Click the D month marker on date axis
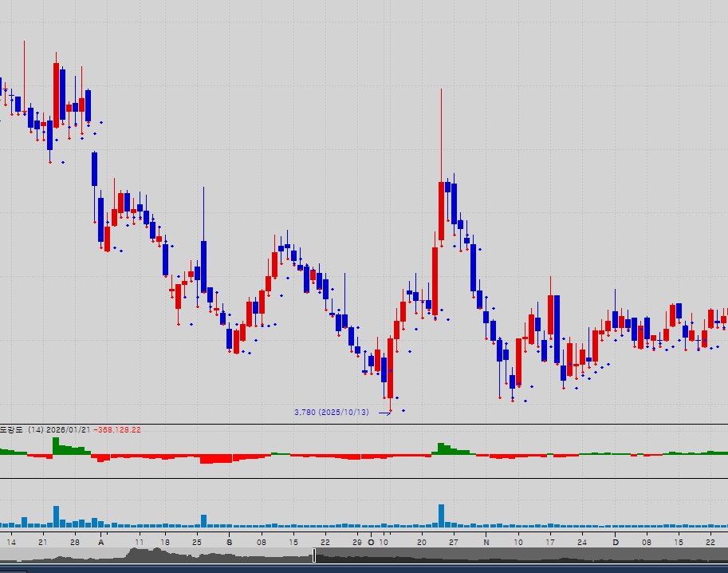 (615, 541)
